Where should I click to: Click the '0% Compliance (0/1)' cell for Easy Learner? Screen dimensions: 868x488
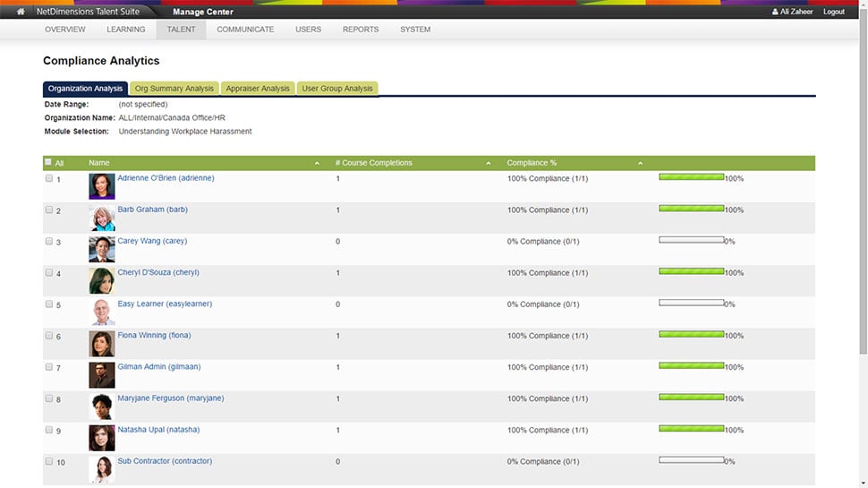coord(543,304)
